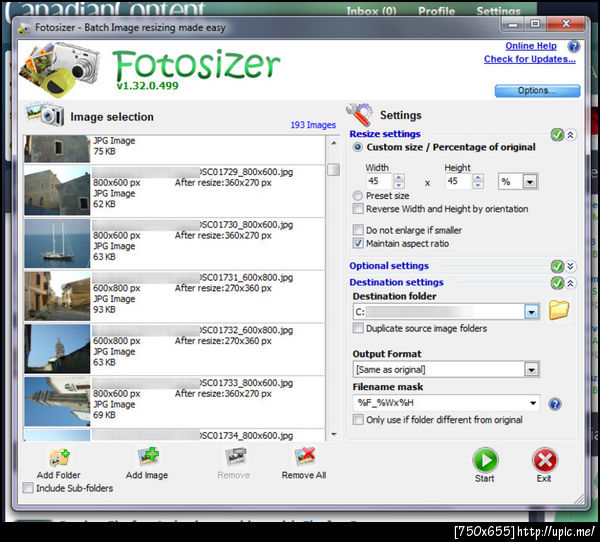The image size is (600, 542).
Task: Click the Resize settings heading
Action: 385,134
